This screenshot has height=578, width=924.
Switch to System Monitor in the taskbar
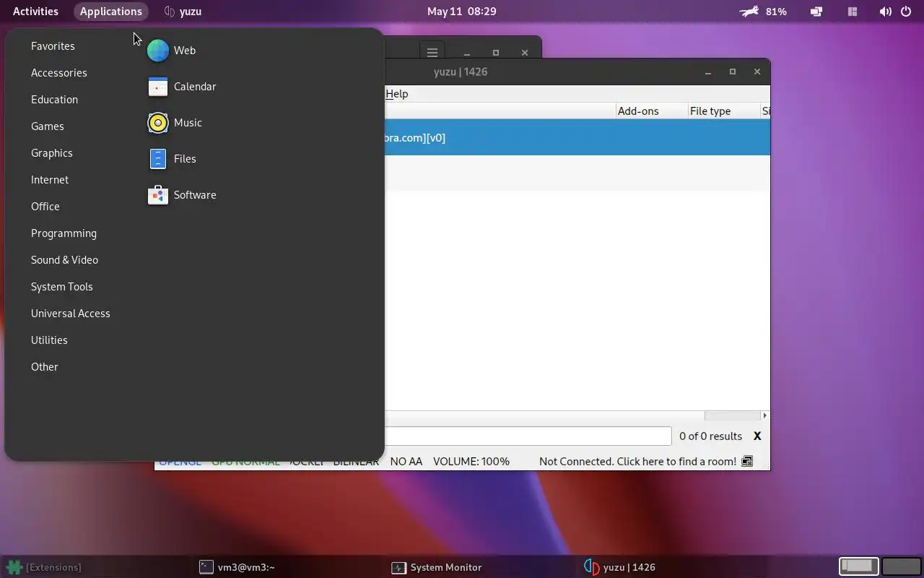coord(437,567)
